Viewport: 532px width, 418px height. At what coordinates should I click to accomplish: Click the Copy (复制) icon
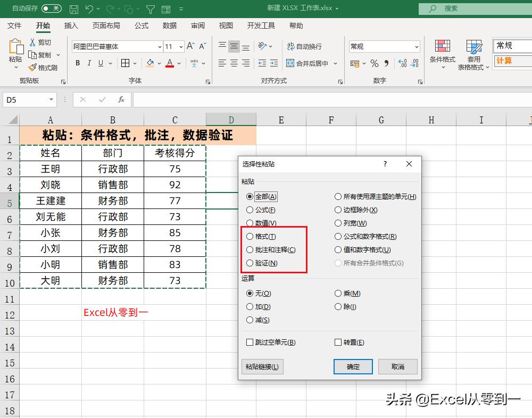click(x=33, y=55)
